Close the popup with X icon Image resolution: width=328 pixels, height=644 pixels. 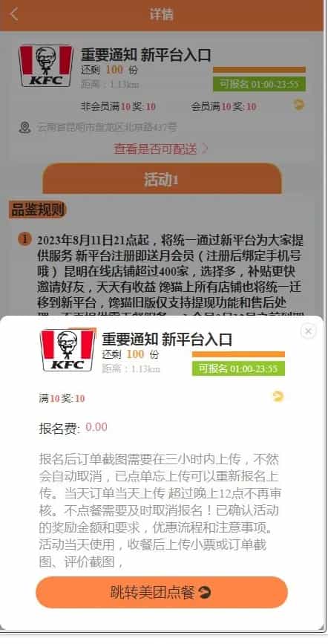(308, 331)
